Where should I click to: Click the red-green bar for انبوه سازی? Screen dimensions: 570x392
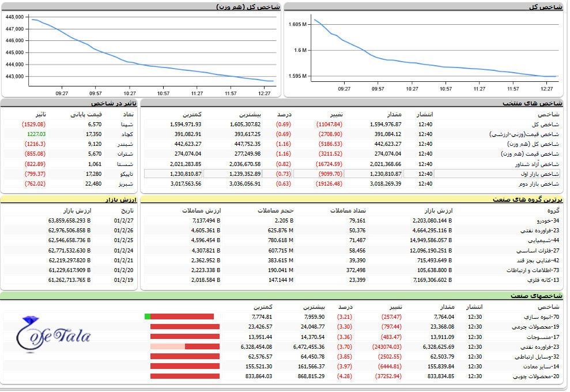[179, 316]
